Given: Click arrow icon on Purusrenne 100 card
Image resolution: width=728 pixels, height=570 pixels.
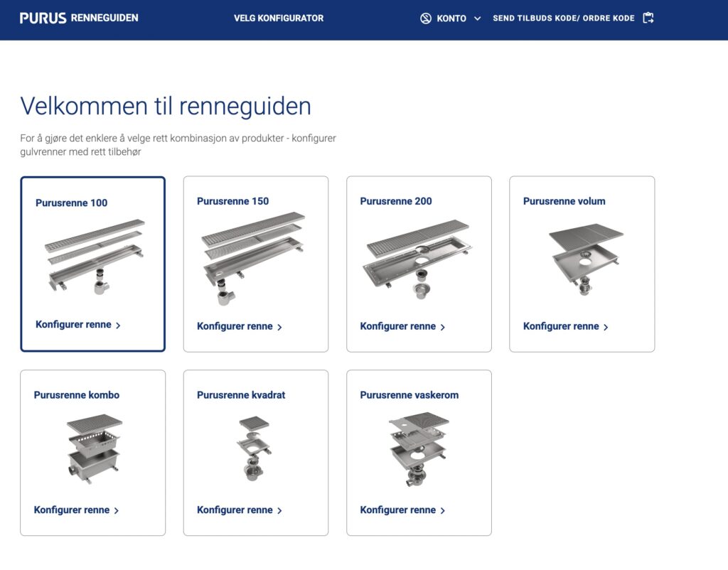Looking at the screenshot, I should click(x=118, y=326).
